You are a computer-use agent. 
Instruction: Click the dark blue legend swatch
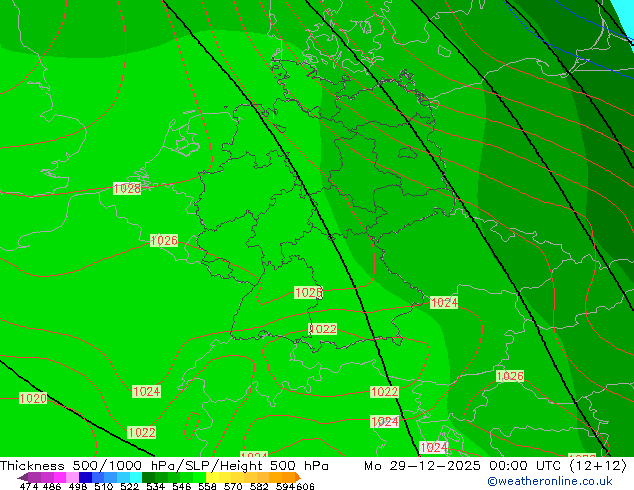point(85,477)
